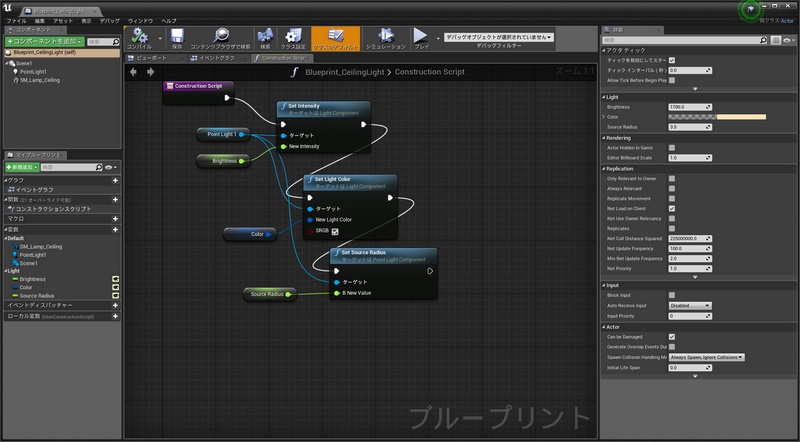Open the Window menu
Image resolution: width=800 pixels, height=442 pixels.
[x=140, y=21]
